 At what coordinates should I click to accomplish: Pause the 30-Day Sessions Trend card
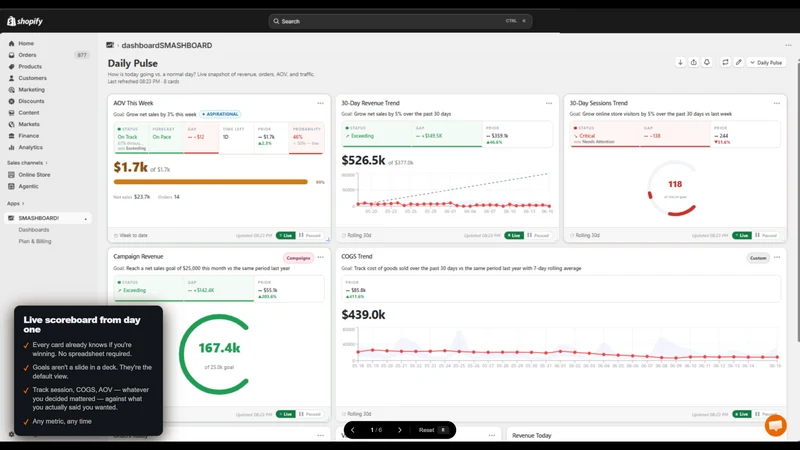766,236
